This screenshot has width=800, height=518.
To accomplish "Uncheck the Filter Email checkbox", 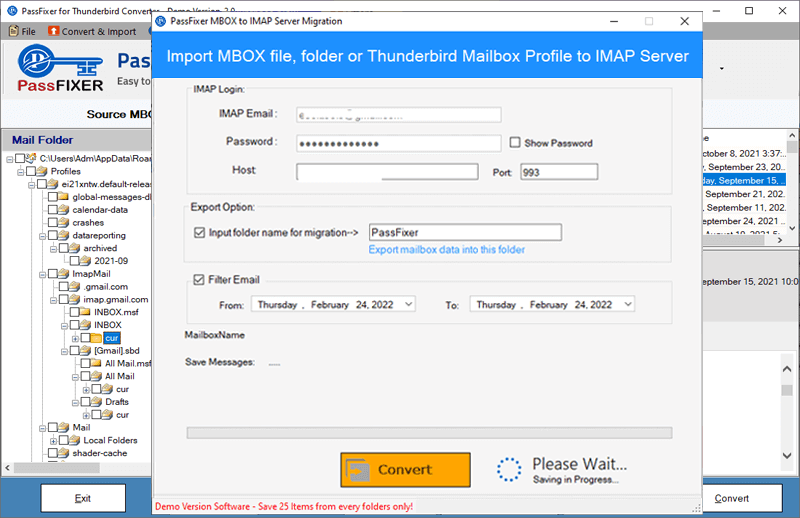I will (x=199, y=280).
